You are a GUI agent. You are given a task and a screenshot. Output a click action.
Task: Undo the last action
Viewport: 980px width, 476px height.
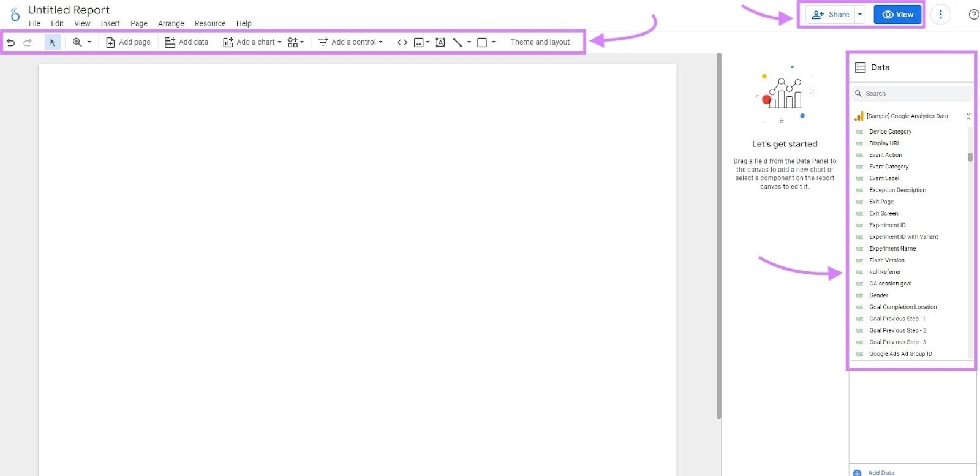tap(11, 42)
